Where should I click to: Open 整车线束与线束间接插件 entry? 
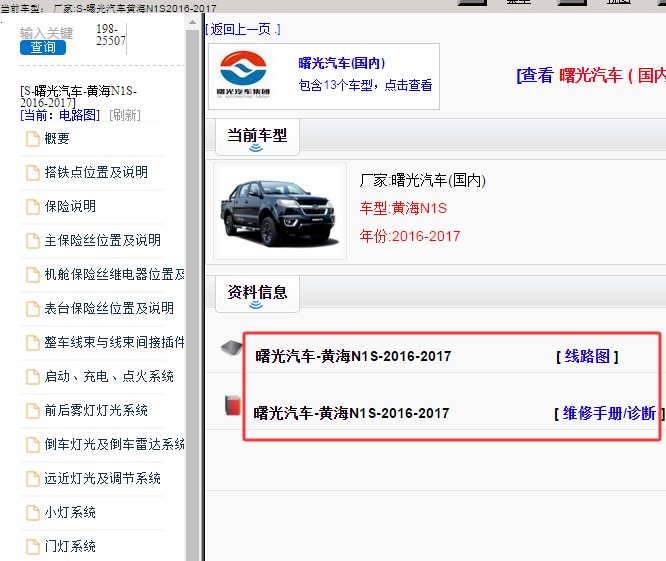pyautogui.click(x=115, y=342)
